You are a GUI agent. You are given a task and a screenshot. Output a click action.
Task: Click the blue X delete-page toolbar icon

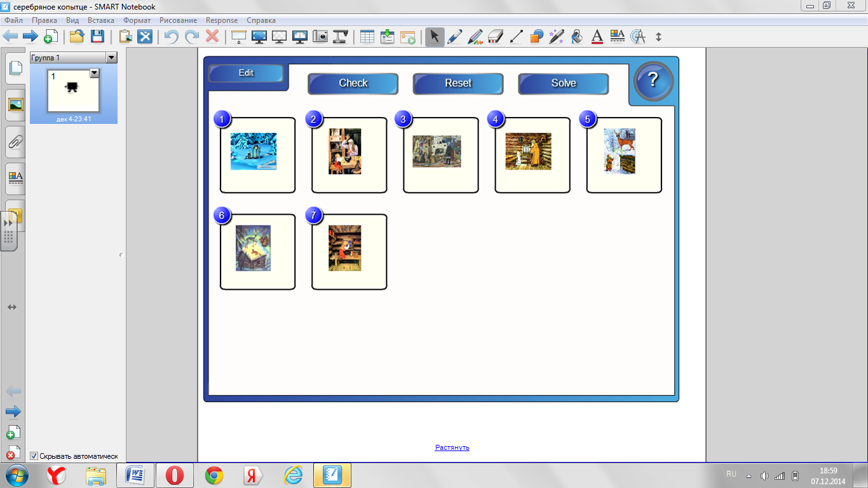pos(146,36)
